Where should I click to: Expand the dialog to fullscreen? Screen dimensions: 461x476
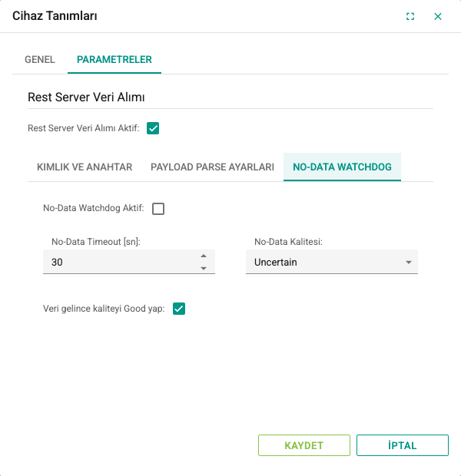pyautogui.click(x=410, y=16)
